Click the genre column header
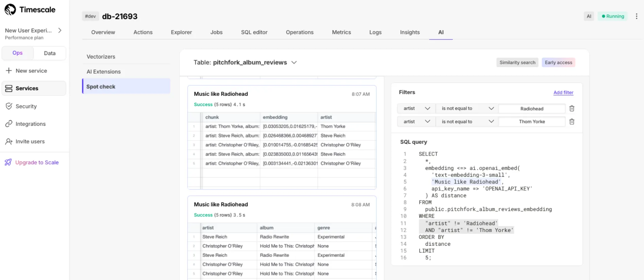The image size is (644, 280). click(343, 228)
